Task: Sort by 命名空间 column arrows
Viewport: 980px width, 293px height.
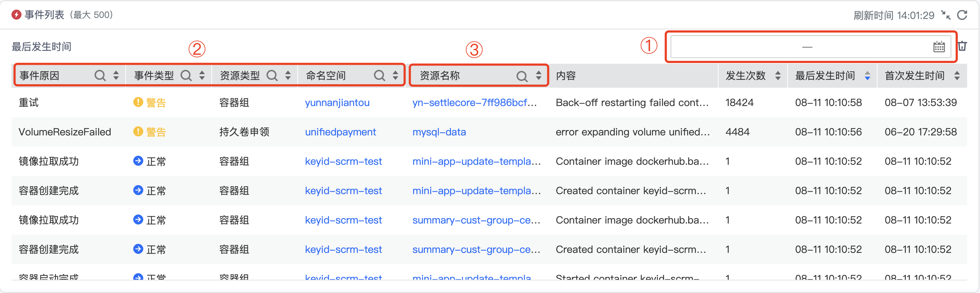Action: click(x=395, y=75)
